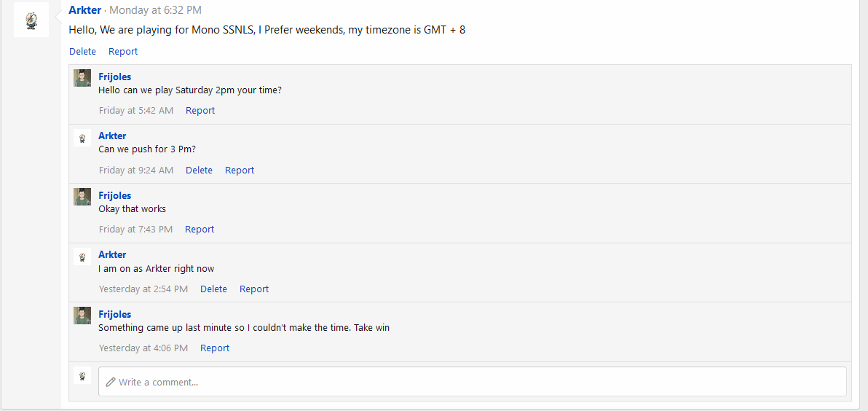Click the "Monday at 6:32 PM" post timestamp
This screenshot has width=868, height=411.
click(156, 10)
